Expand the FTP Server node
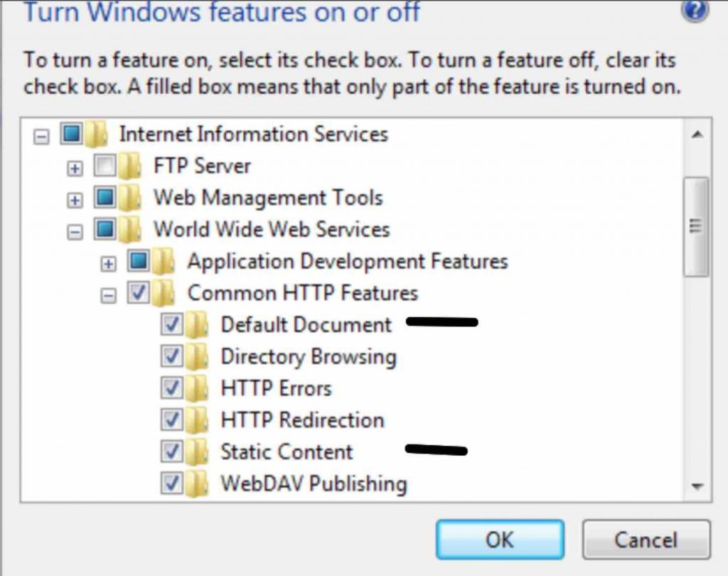Screen dimensions: 728x576 [x=75, y=166]
